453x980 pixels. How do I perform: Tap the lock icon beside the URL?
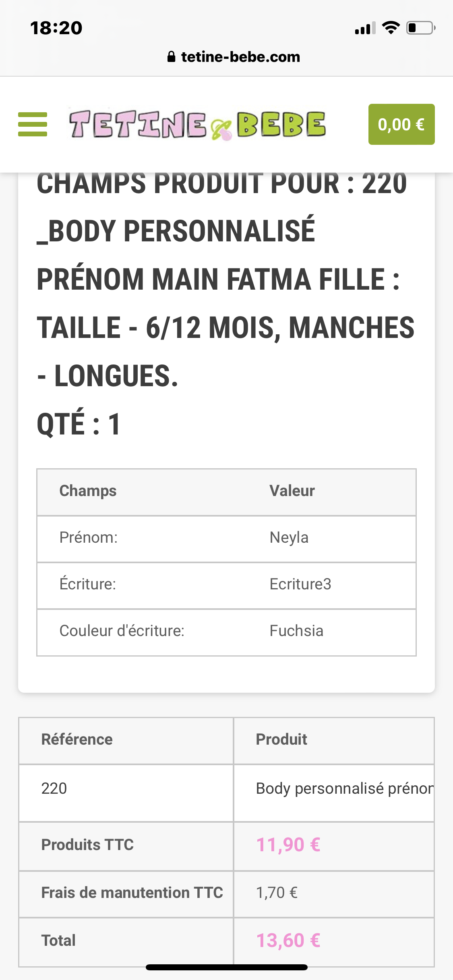tap(171, 57)
